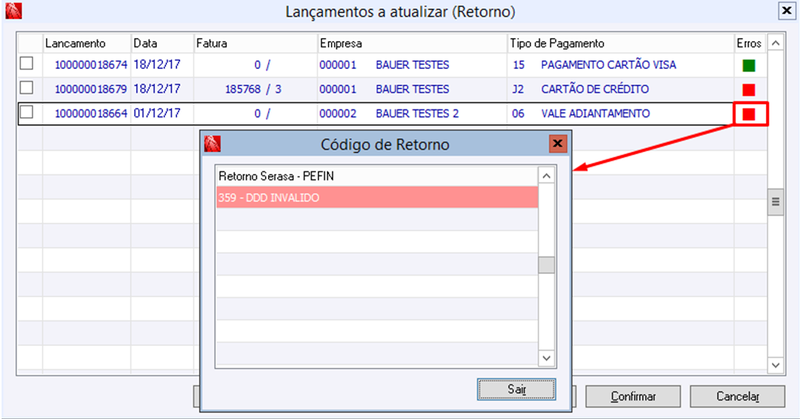Tick the checkbox for lancamento 100000018664
The width and height of the screenshot is (800, 419).
pos(27,112)
